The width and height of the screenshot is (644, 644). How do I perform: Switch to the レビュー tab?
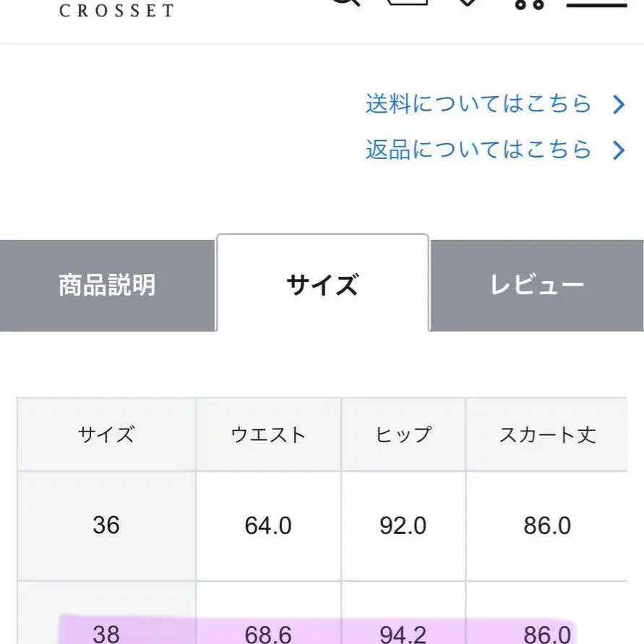tap(537, 285)
